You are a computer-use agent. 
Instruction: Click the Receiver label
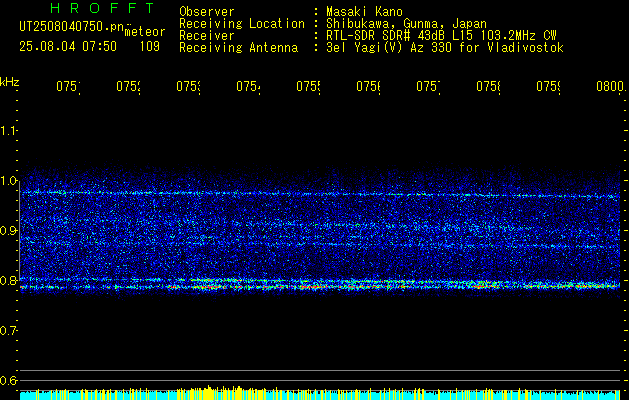207,36
